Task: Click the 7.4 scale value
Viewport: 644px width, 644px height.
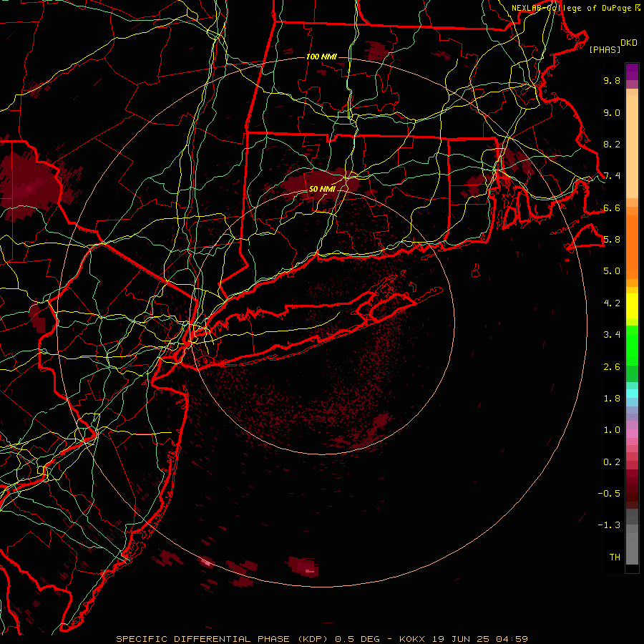Action: 612,176
